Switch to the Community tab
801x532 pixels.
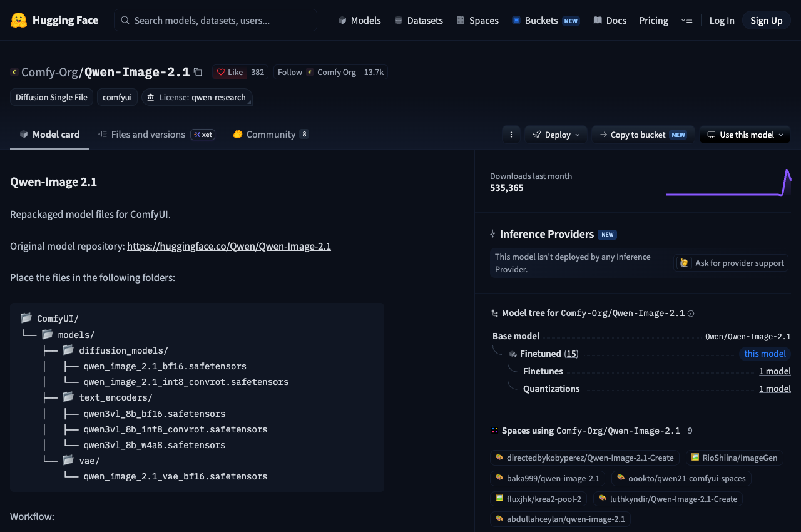[270, 134]
